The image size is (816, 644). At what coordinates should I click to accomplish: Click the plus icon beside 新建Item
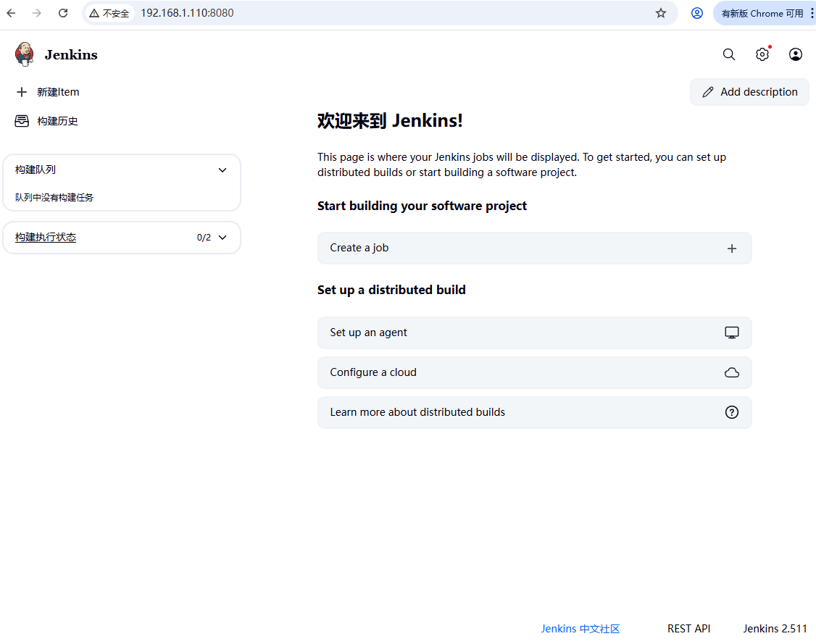pos(21,92)
